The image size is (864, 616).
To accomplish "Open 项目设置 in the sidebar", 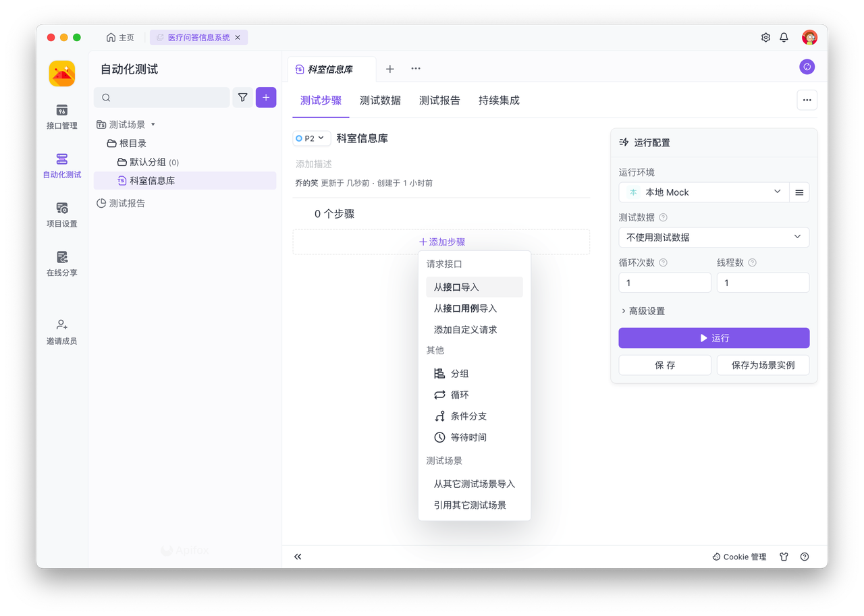I will [x=61, y=214].
